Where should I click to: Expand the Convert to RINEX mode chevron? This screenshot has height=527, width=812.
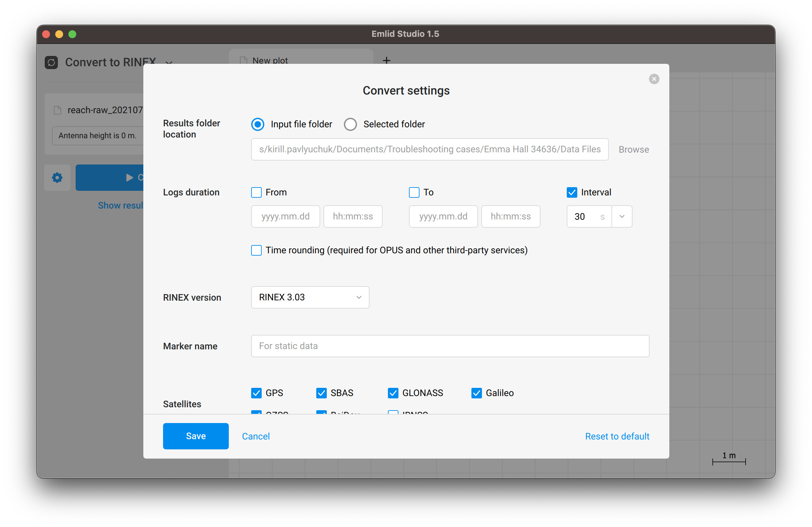[169, 63]
